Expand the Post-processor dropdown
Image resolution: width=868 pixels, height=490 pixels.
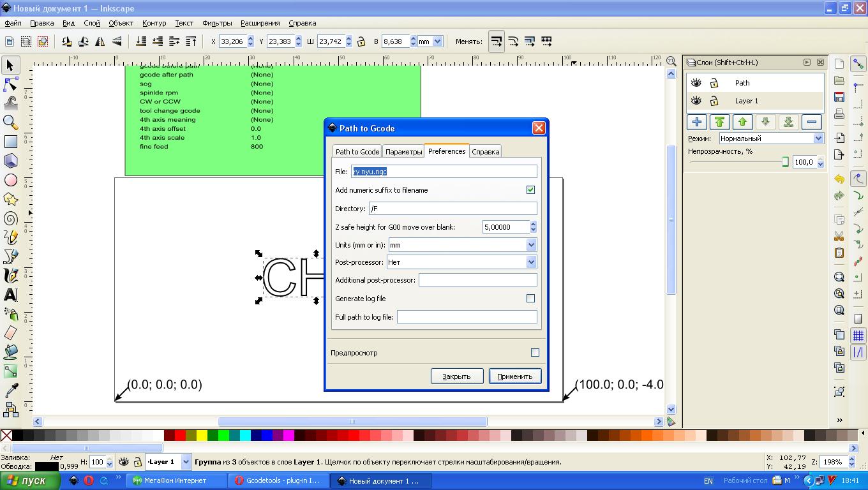pos(530,262)
